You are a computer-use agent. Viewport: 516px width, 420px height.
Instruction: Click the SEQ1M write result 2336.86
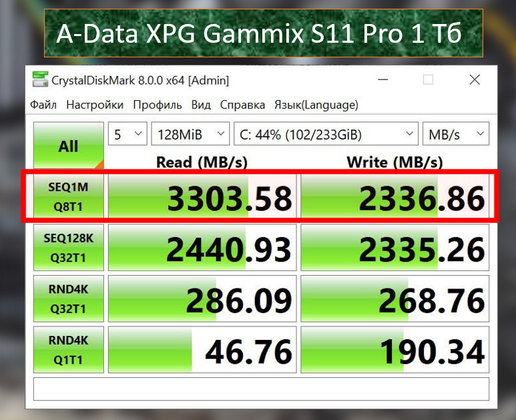pos(395,196)
